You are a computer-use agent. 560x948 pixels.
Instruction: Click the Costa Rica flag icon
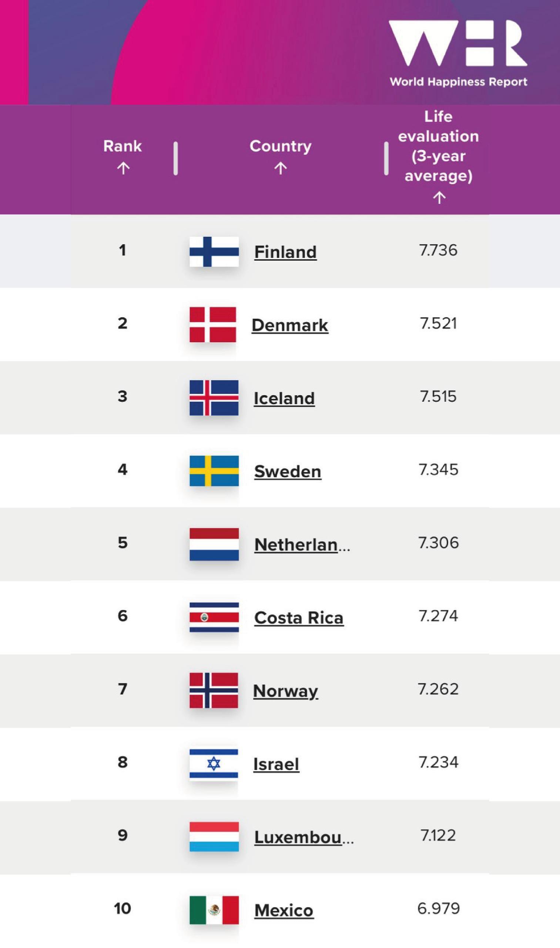pos(214,617)
